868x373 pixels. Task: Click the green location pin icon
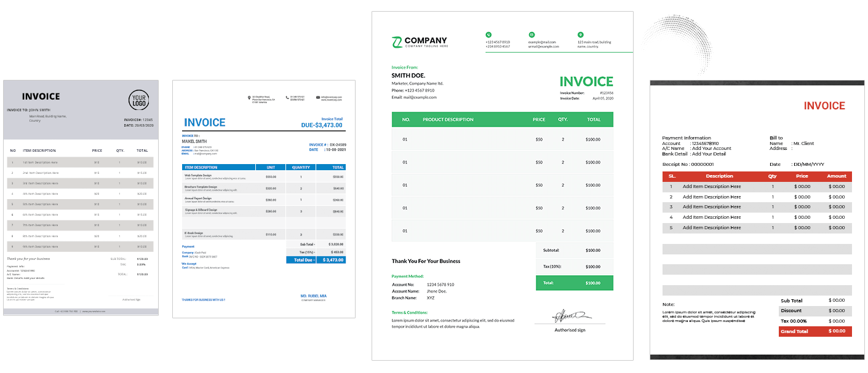pyautogui.click(x=580, y=35)
